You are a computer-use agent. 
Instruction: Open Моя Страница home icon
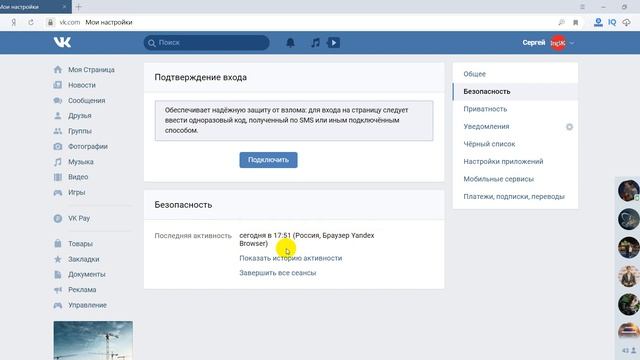point(58,70)
